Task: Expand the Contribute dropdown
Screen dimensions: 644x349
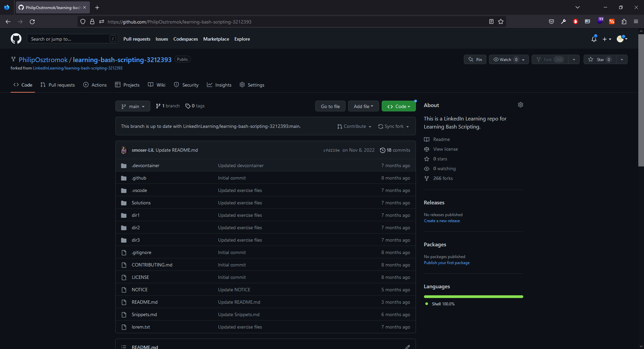Action: 354,127
